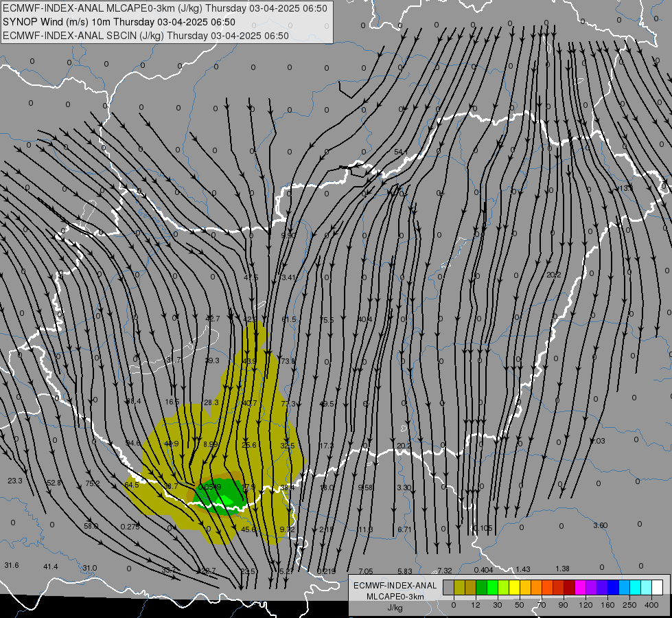Click the legend scale value '12'
The width and height of the screenshot is (672, 618).
[475, 605]
